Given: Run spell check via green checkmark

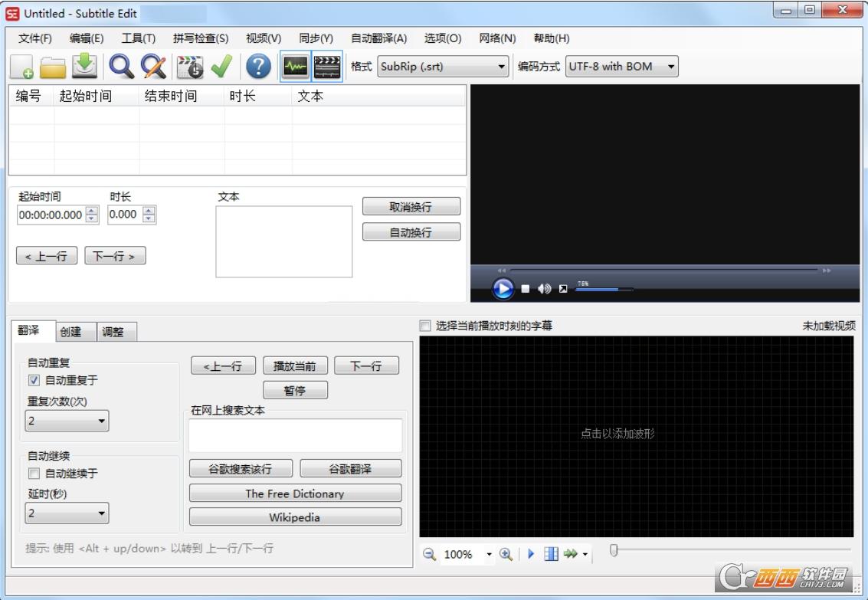Looking at the screenshot, I should coord(221,67).
